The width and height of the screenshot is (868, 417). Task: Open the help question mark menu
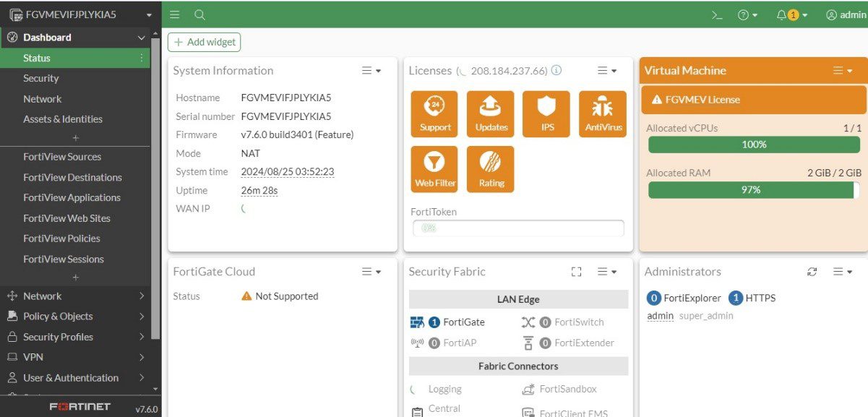point(747,15)
